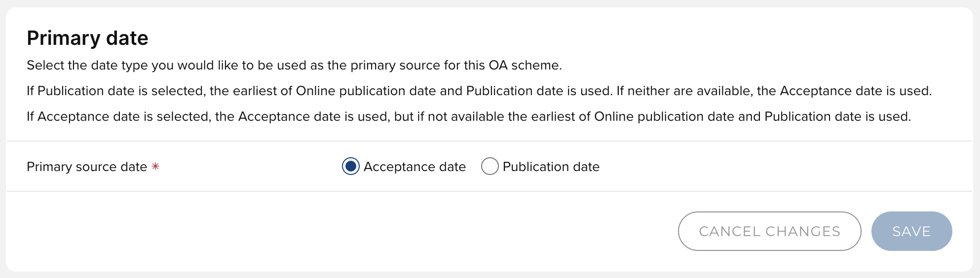Click the 'Primary date' heading

click(87, 38)
